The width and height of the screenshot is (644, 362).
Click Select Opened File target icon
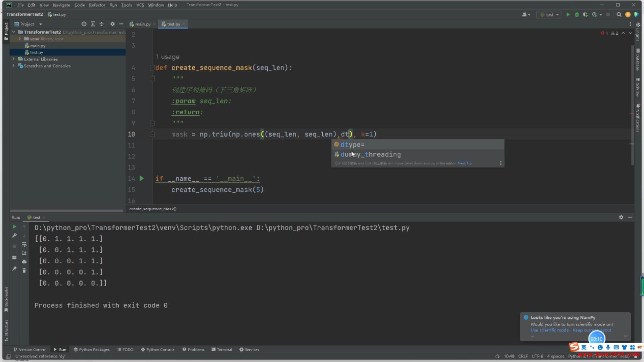84,24
